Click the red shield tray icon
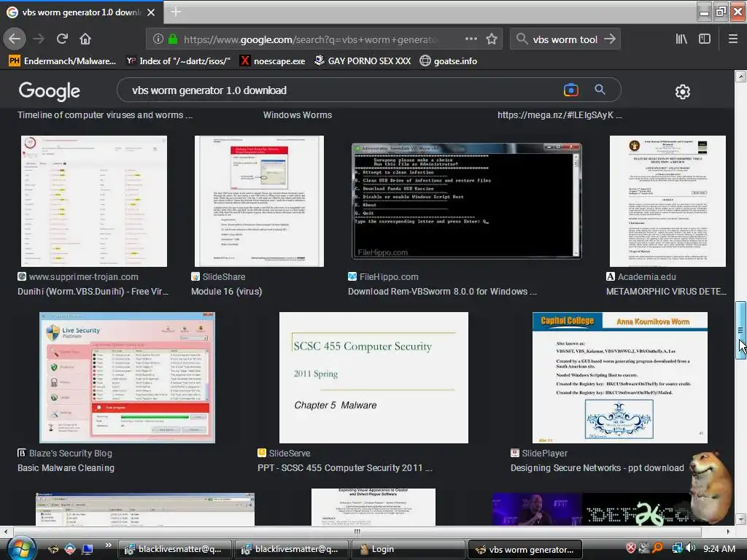The height and width of the screenshot is (560, 747). (631, 548)
